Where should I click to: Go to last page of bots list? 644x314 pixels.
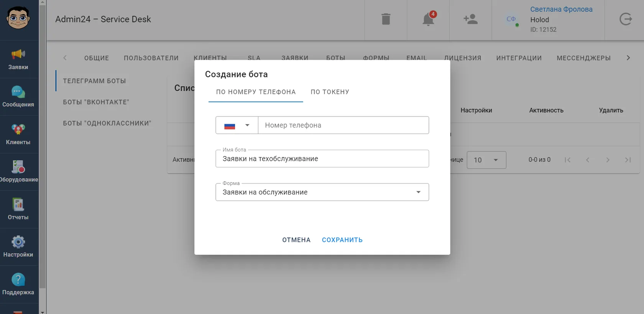point(628,160)
